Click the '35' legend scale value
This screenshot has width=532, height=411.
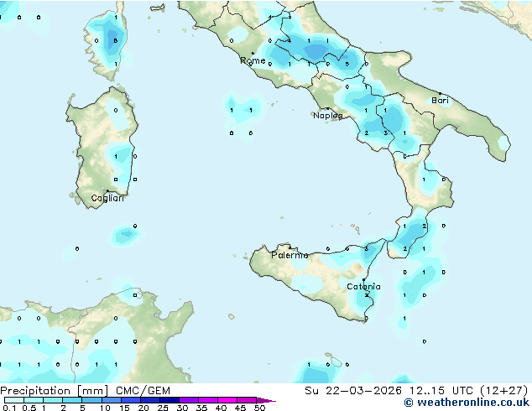pos(201,408)
